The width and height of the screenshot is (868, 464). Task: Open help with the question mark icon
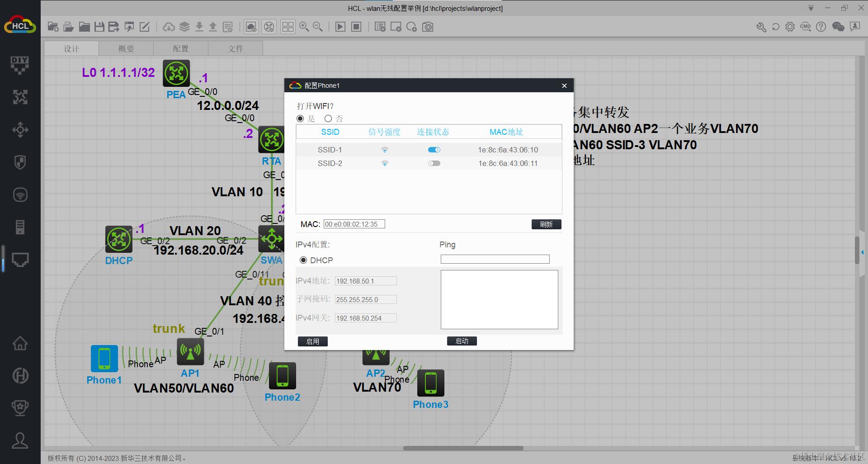821,27
